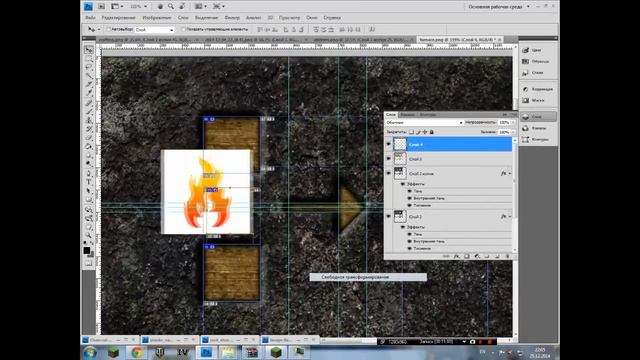Screen dimensions: 640x360
Task: Open the collapsed Коррекция panel
Action: click(538, 89)
